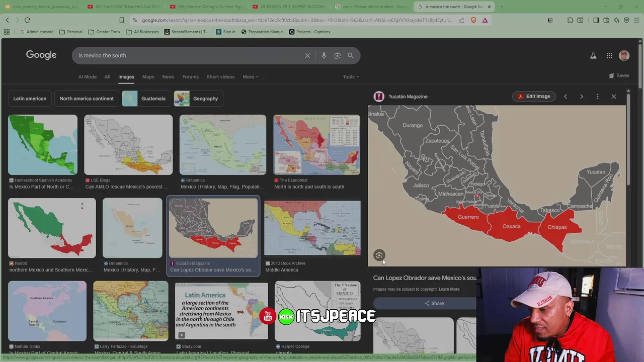Open the apps grid in bookmarks bar

(x=7, y=32)
